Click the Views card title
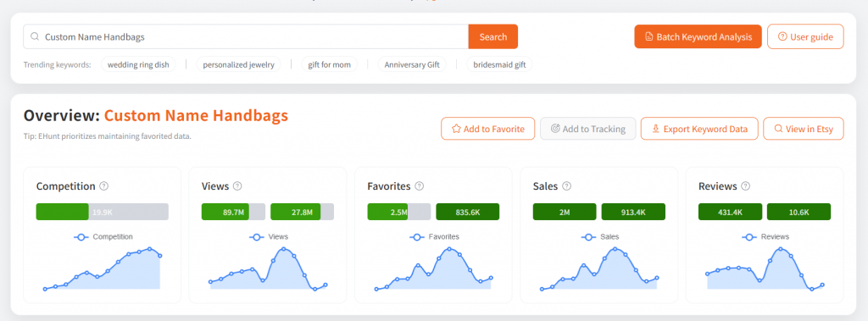 [x=215, y=186]
